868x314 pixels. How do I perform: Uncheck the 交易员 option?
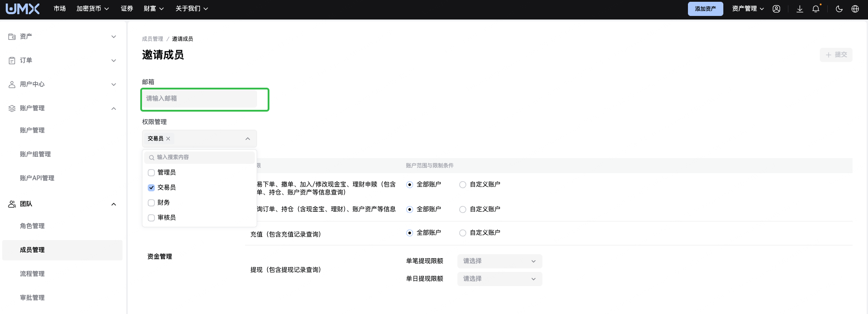click(151, 188)
